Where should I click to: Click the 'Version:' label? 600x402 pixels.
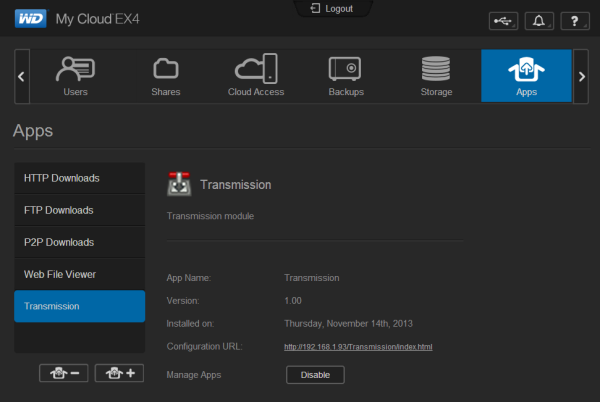point(183,301)
